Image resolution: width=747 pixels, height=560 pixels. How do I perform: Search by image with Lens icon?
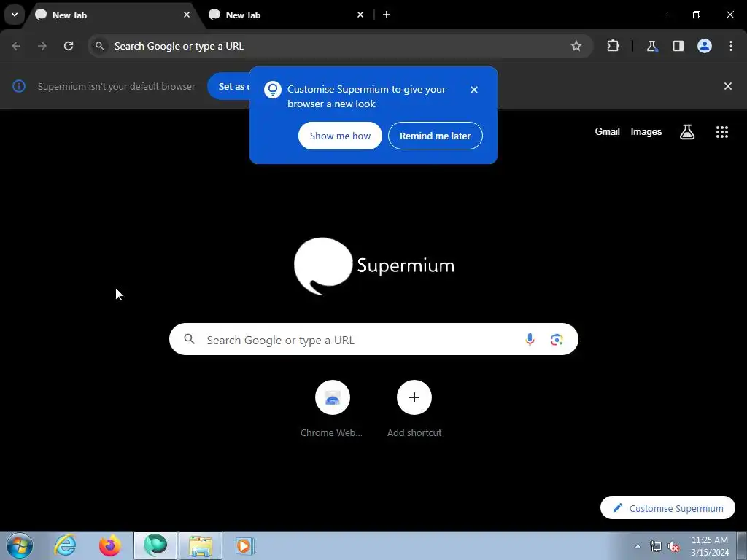coord(557,340)
